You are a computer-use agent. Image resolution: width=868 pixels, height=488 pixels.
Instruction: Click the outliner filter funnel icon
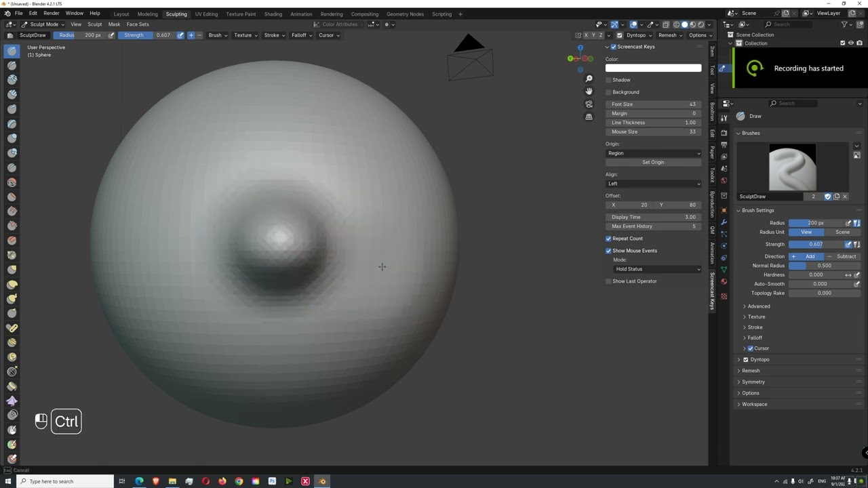click(845, 24)
